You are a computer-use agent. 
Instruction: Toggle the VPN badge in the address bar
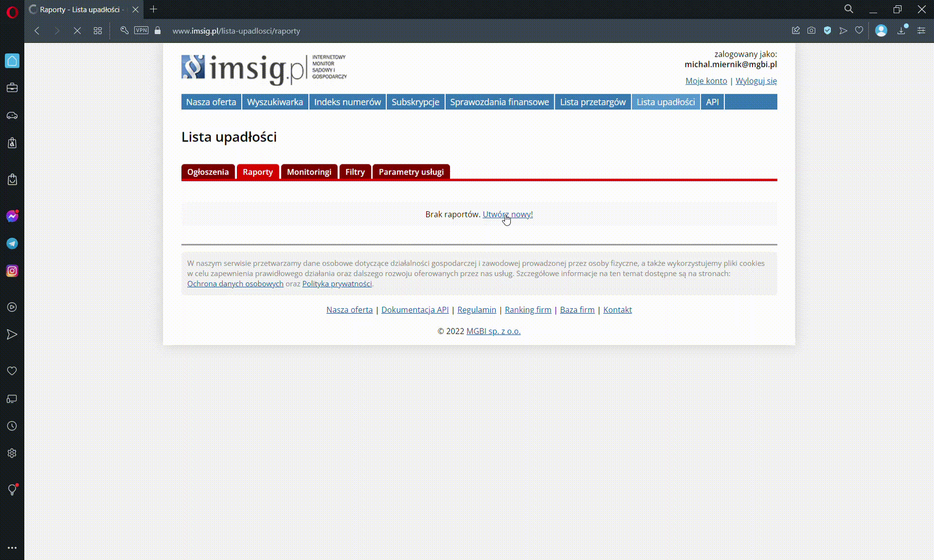pyautogui.click(x=141, y=30)
